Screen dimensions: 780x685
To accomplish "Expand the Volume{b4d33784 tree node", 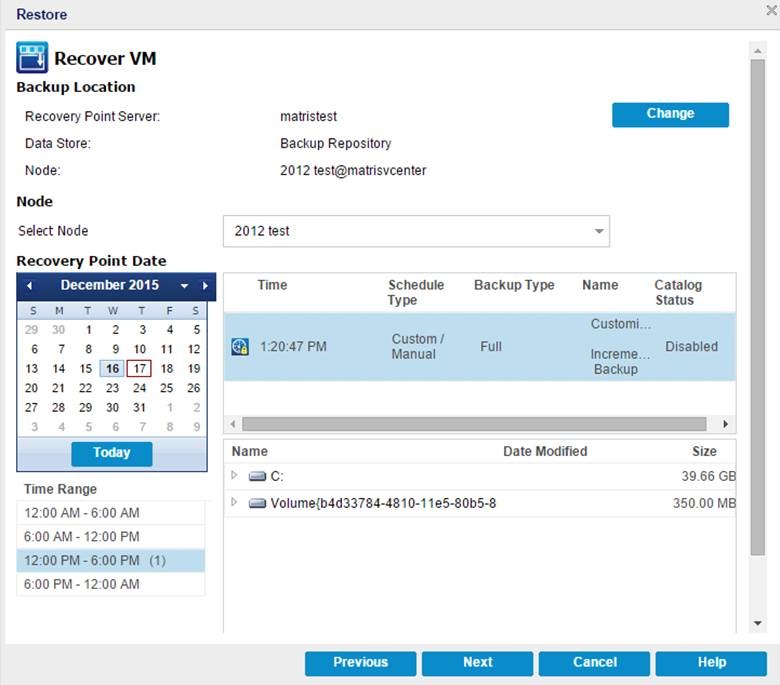I will 234,502.
